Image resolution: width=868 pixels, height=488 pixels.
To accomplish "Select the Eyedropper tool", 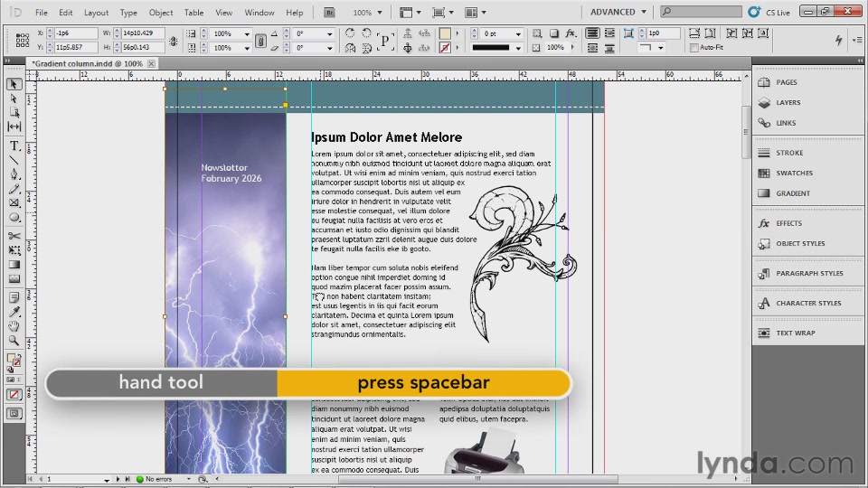I will pyautogui.click(x=14, y=312).
